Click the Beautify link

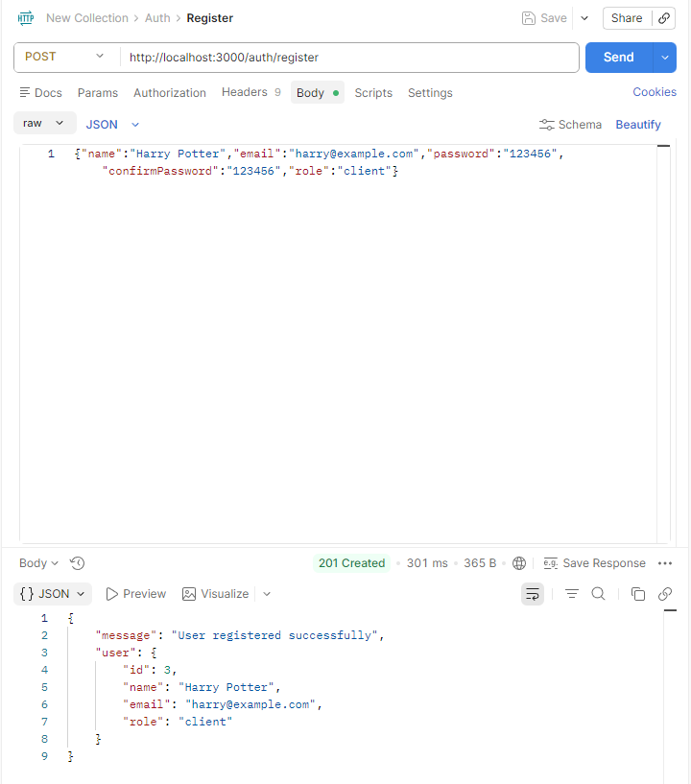click(638, 125)
